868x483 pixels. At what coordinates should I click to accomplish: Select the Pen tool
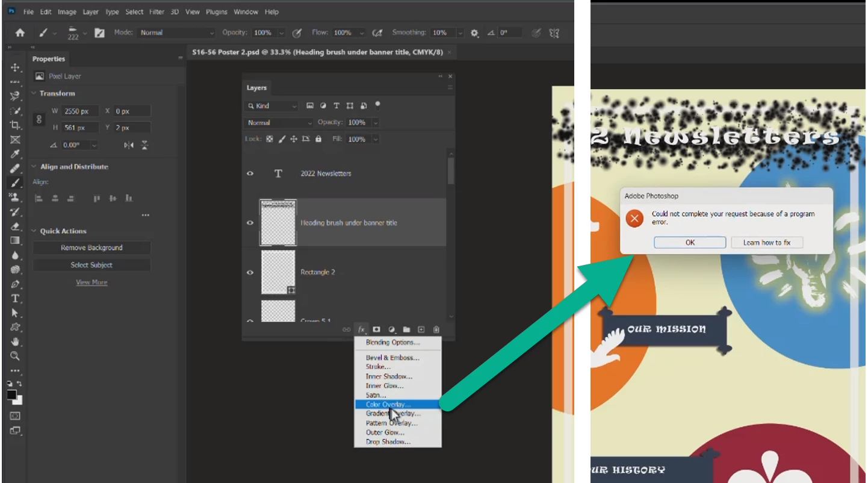point(16,284)
